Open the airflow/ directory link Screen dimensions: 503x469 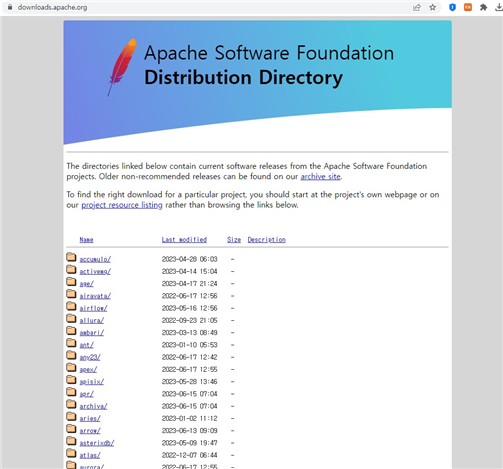click(x=93, y=308)
